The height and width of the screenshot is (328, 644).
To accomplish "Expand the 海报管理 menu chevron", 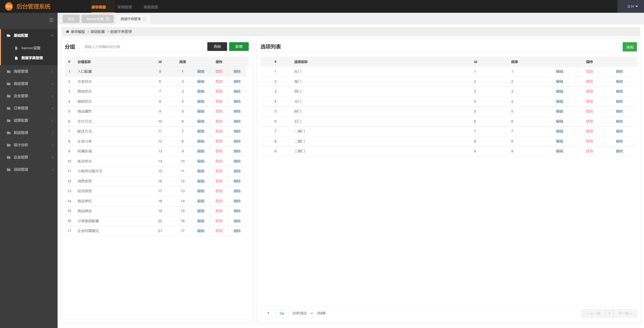I will [x=52, y=72].
